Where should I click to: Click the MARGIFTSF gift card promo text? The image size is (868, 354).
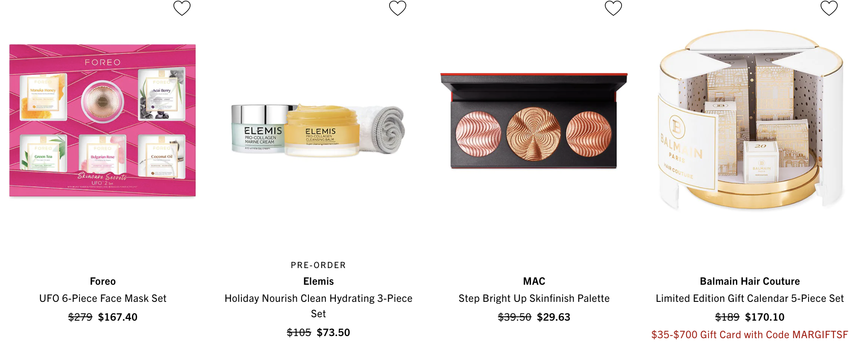click(x=750, y=335)
